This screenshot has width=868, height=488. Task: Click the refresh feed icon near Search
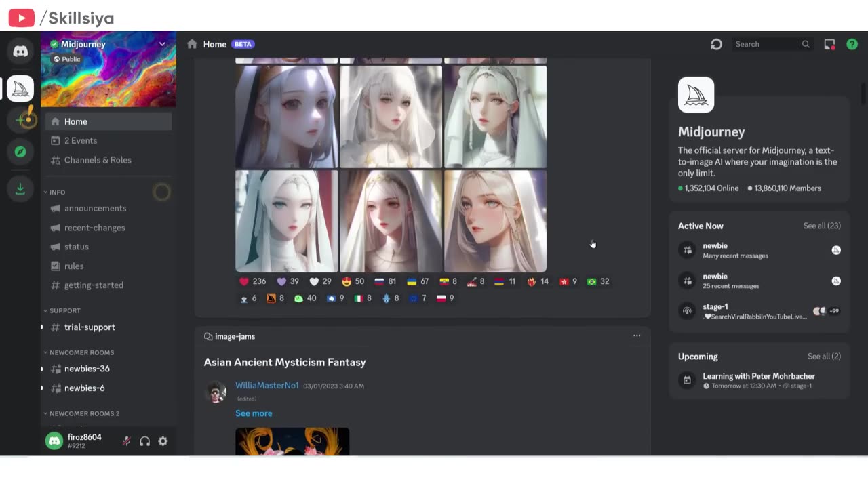click(x=716, y=44)
